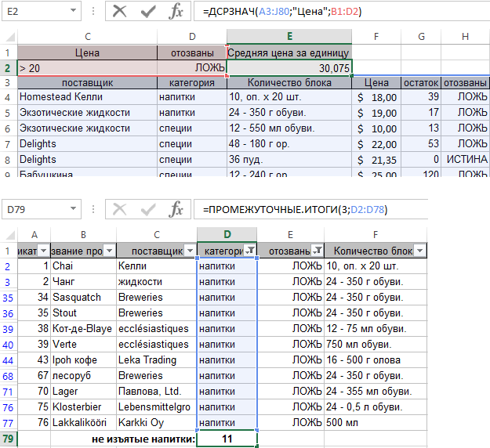Expand the name box dropdown next to D79
Viewport: 490px width, 448px height.
(x=72, y=209)
